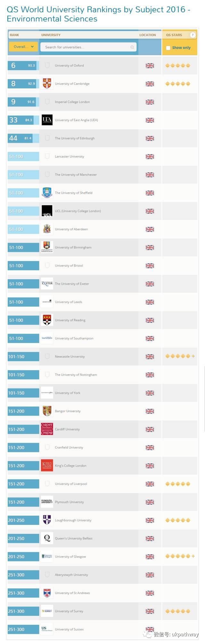Click the search magnifier icon in search box
The height and width of the screenshot is (644, 205).
click(132, 47)
